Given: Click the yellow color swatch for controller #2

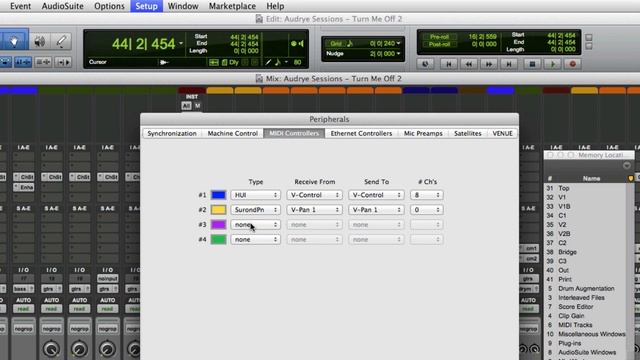Looking at the screenshot, I should coord(218,210).
